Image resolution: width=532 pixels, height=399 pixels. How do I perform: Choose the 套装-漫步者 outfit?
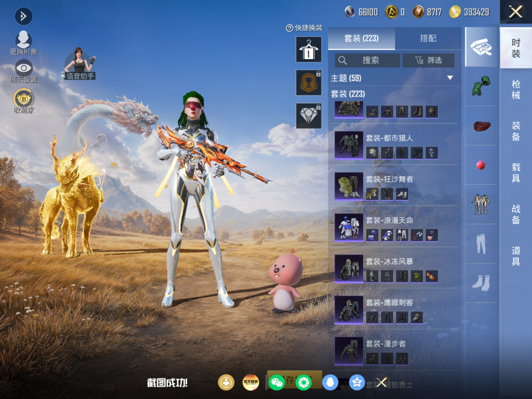[x=394, y=351]
